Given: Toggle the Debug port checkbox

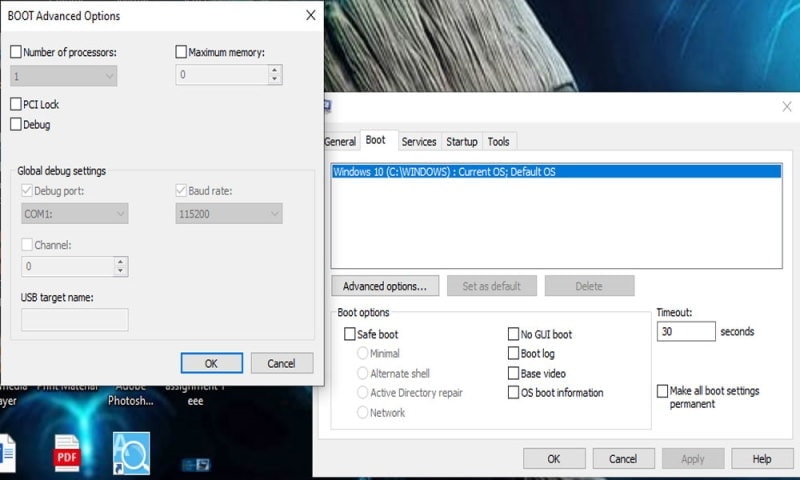Looking at the screenshot, I should pyautogui.click(x=27, y=191).
